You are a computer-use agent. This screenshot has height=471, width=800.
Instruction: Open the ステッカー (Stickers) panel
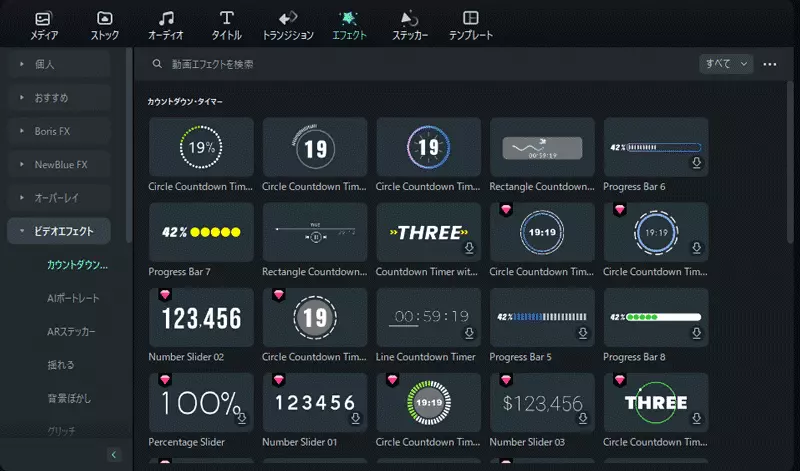coord(409,25)
